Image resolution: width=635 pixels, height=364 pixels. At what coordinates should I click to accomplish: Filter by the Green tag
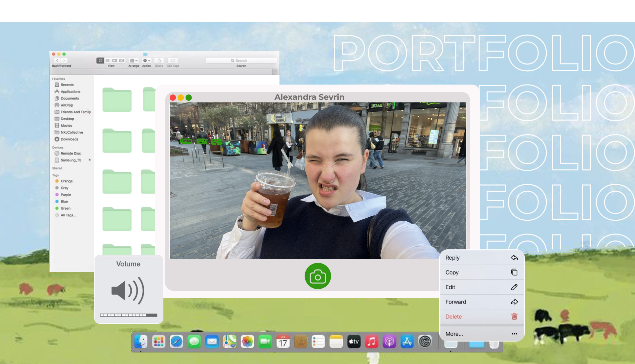click(x=63, y=208)
